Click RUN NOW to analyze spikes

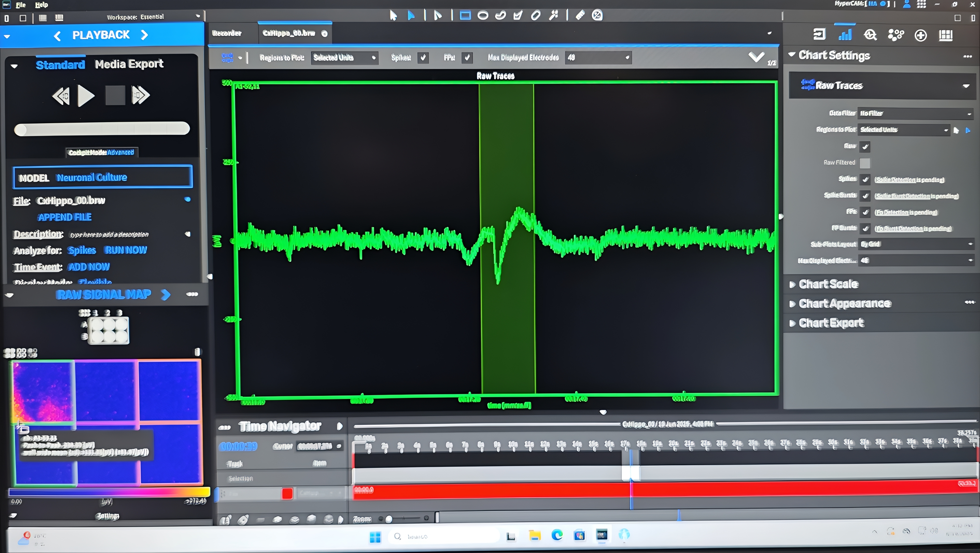pyautogui.click(x=126, y=250)
